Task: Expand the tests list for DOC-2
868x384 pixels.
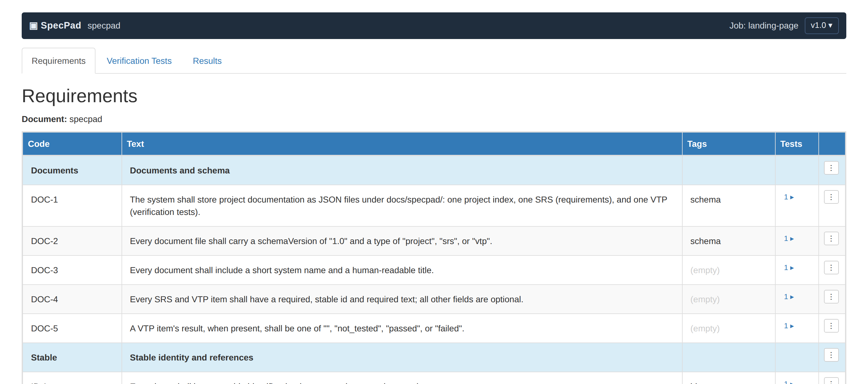Action: [789, 239]
